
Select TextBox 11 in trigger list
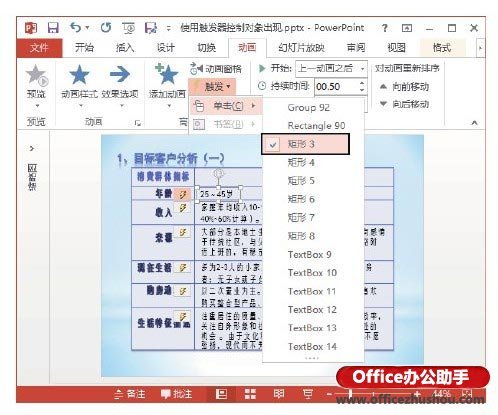pyautogui.click(x=312, y=291)
